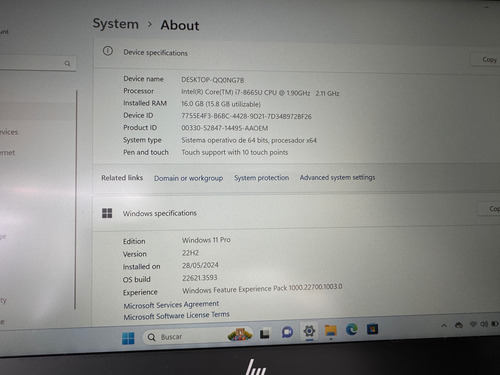This screenshot has height=375, width=500.
Task: Open Domain or workgroup link
Action: click(x=188, y=178)
